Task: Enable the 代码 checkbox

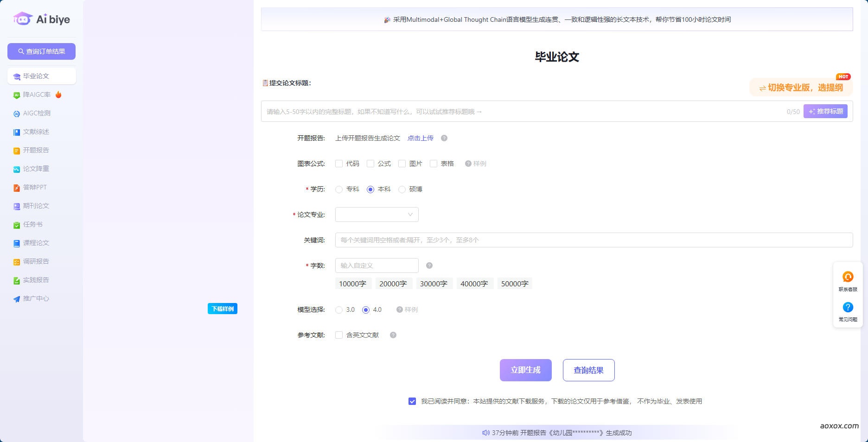Action: (x=339, y=164)
